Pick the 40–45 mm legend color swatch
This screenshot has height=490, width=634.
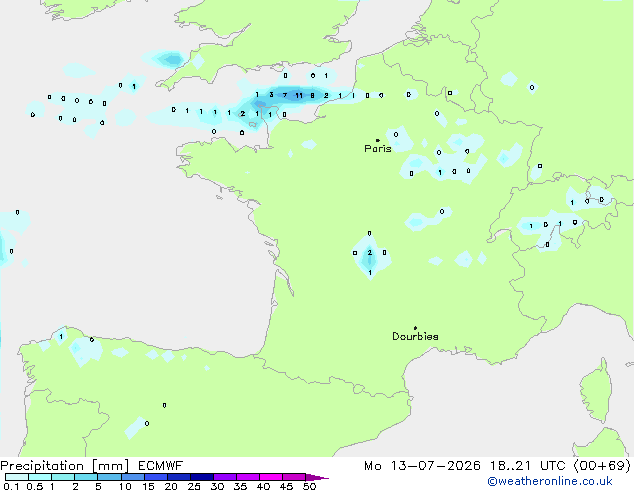pyautogui.click(x=271, y=477)
